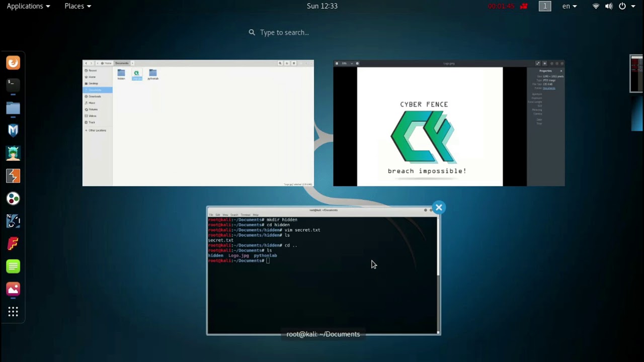Click the 'hidden' folder in Files window
The width and height of the screenshot is (644, 362).
click(121, 74)
